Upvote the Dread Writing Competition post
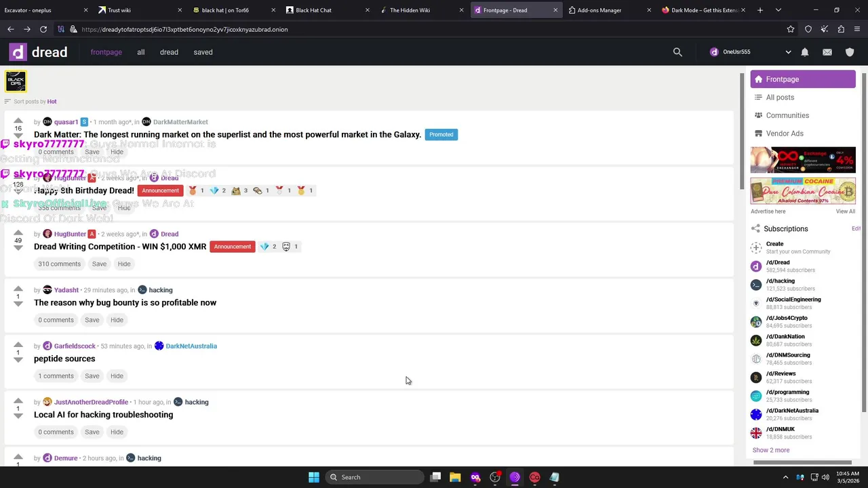Viewport: 868px width, 488px height. pyautogui.click(x=18, y=232)
